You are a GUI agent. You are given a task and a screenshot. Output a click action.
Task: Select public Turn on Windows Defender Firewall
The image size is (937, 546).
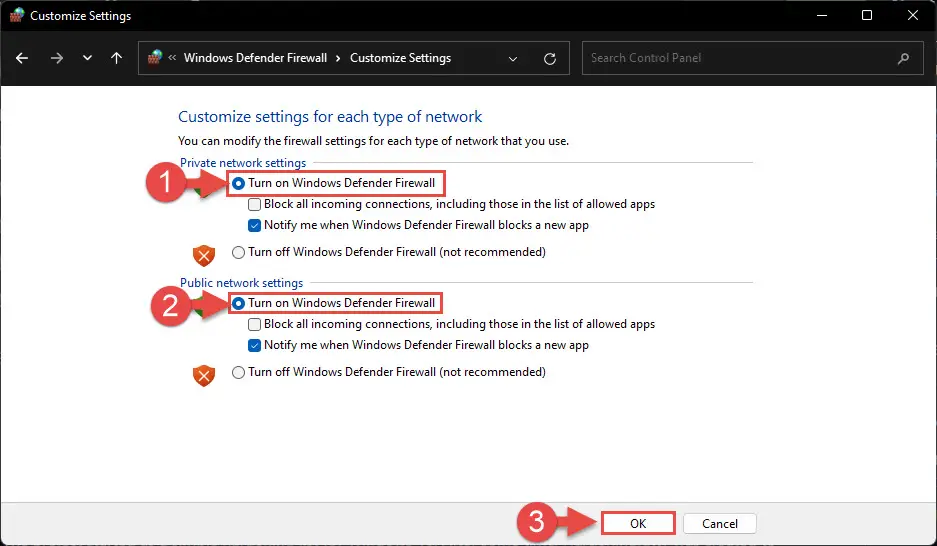tap(238, 303)
